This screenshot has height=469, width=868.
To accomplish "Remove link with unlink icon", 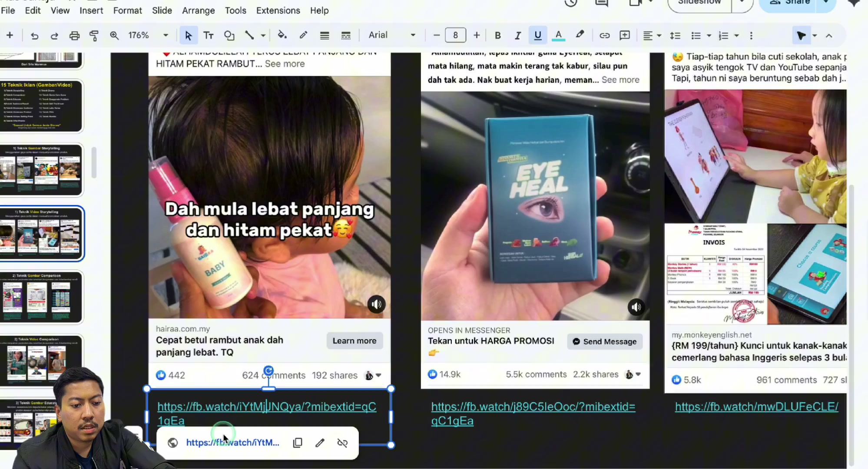I will pyautogui.click(x=342, y=443).
